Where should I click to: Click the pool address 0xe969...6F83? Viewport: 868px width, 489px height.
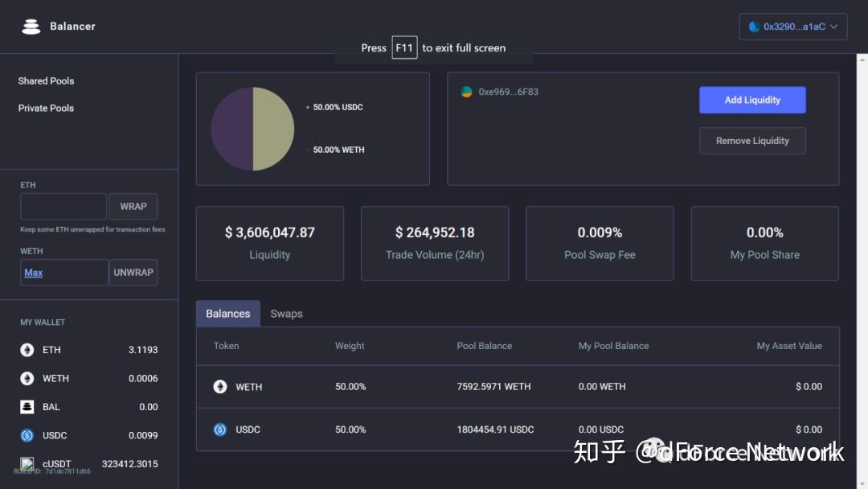(x=508, y=92)
